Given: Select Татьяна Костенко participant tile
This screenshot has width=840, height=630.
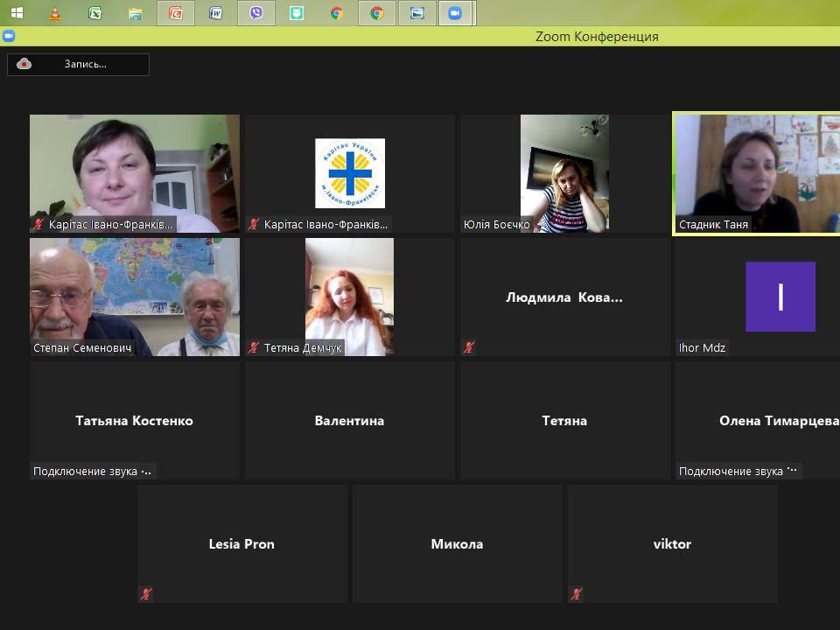Looking at the screenshot, I should [134, 420].
